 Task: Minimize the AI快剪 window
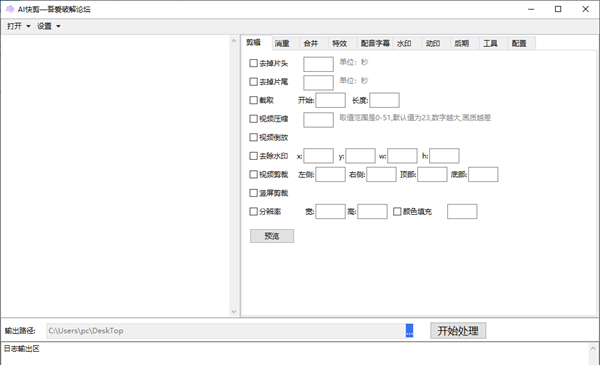coord(531,9)
